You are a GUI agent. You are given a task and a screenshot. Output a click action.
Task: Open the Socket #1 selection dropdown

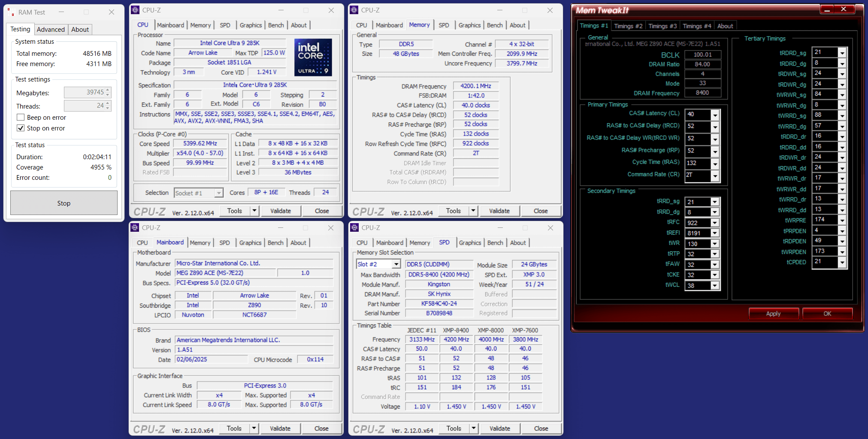[219, 193]
